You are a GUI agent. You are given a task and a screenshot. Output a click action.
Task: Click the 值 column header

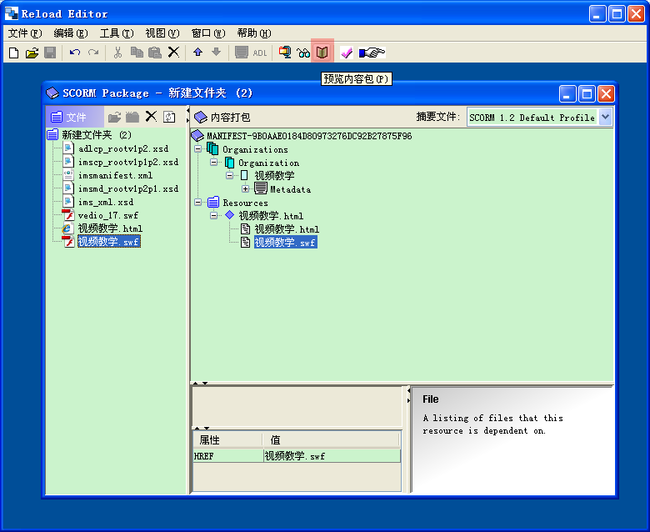point(332,440)
